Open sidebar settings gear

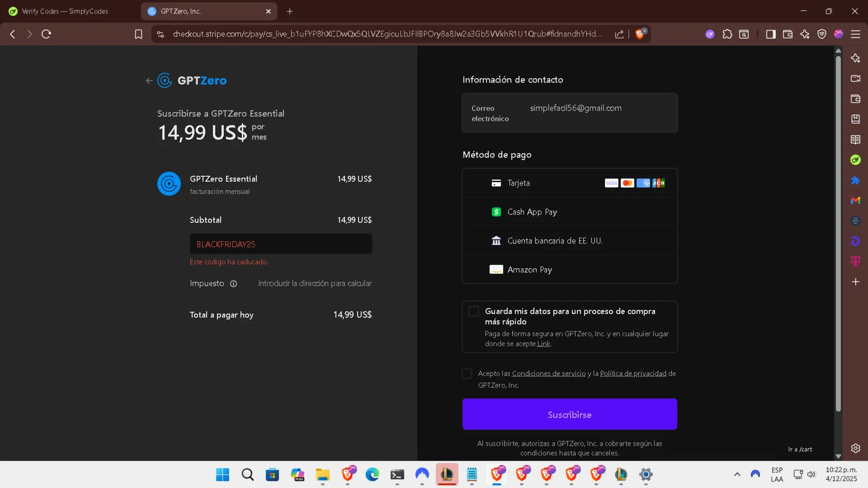tap(855, 448)
